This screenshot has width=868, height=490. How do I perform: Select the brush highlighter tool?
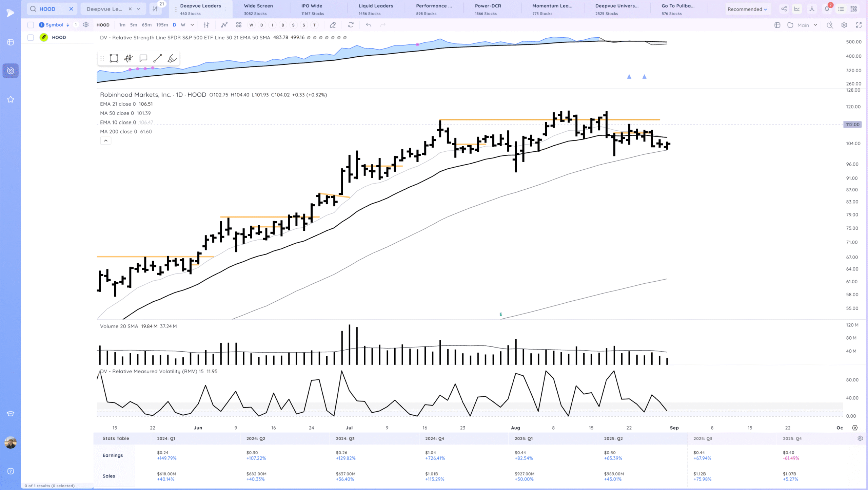pos(172,58)
